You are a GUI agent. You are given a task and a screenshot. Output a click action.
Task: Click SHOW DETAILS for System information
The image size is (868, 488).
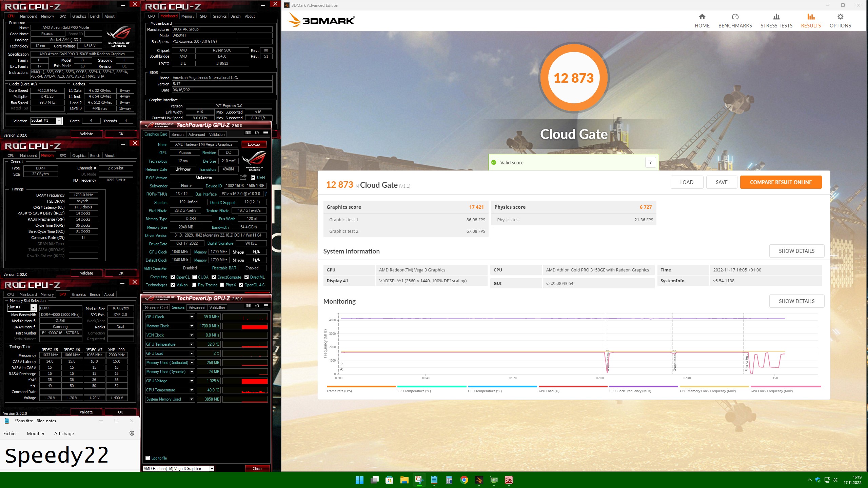(796, 251)
